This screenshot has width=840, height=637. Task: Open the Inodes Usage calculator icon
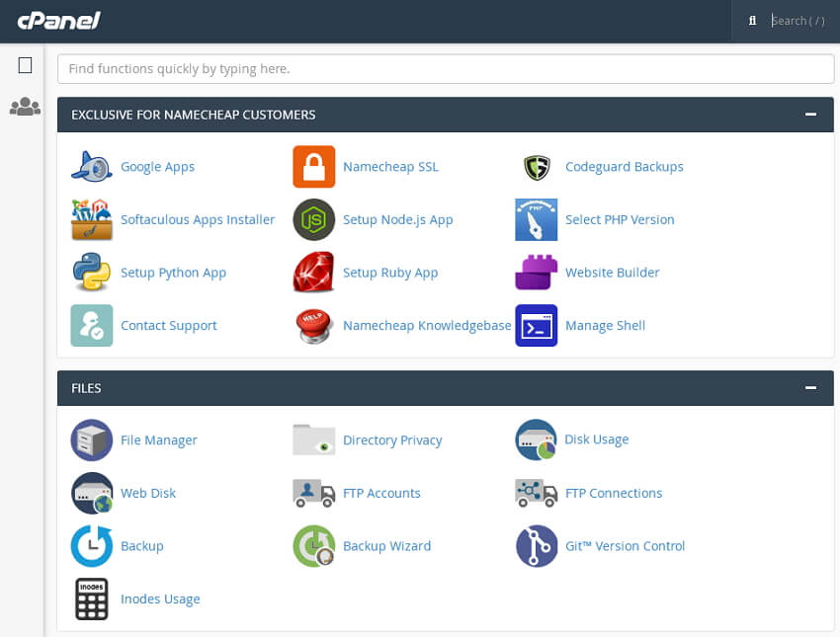[92, 599]
